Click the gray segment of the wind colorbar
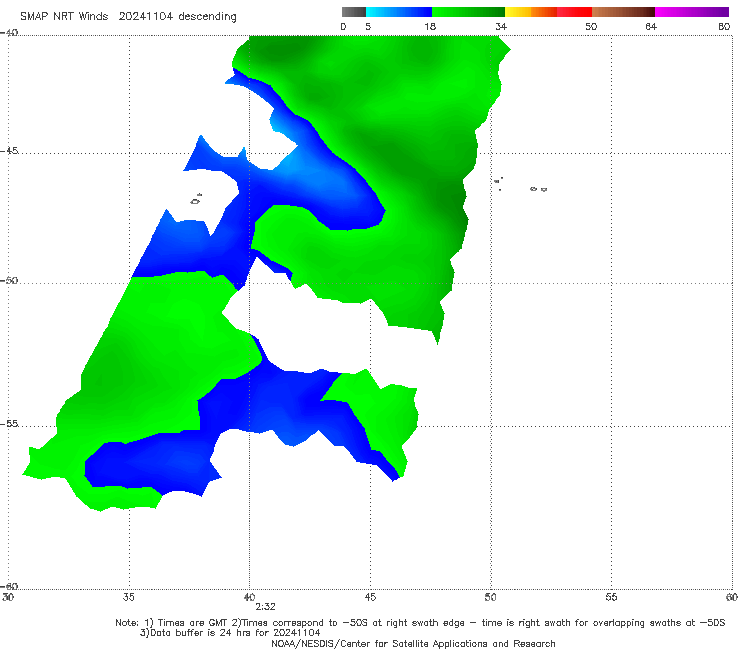This screenshot has width=740, height=650. tap(353, 12)
